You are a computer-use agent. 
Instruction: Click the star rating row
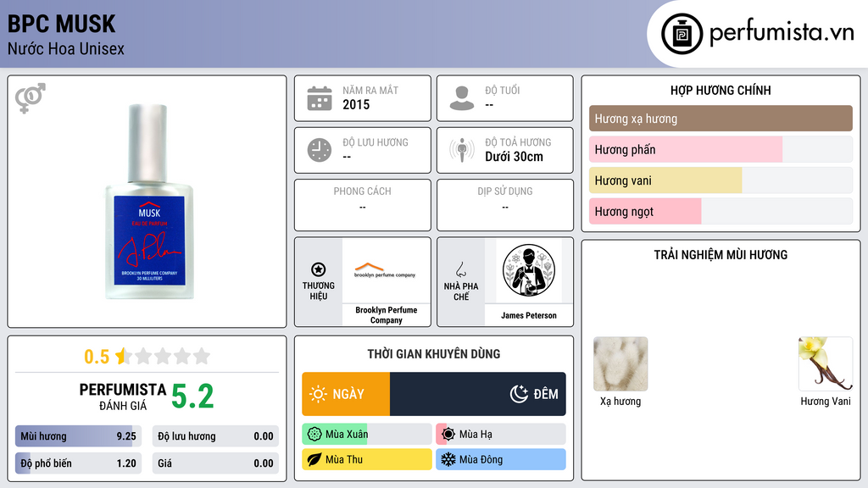[147, 357]
